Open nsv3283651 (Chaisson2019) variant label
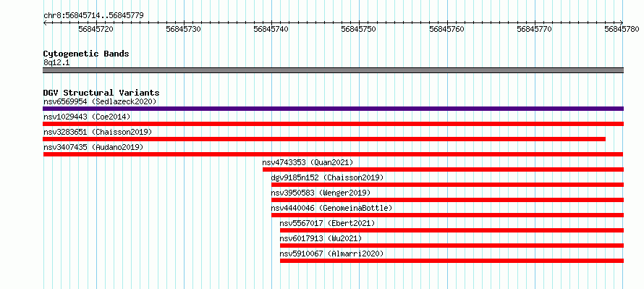Viewport: 644px width, 289px height. point(98,132)
